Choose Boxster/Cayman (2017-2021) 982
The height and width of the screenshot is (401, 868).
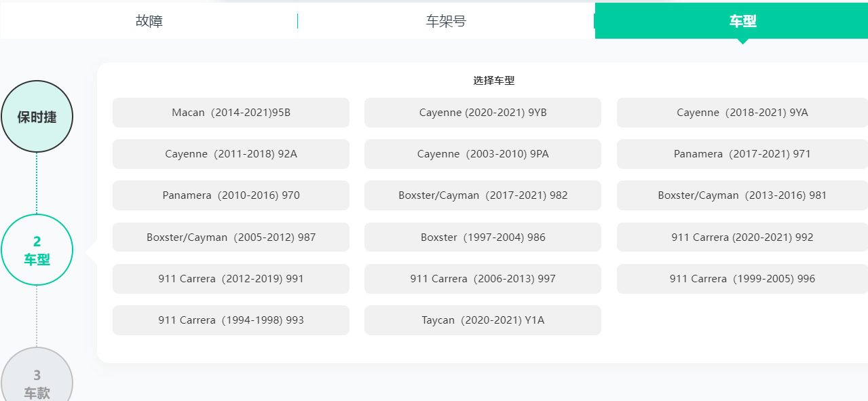pyautogui.click(x=483, y=195)
